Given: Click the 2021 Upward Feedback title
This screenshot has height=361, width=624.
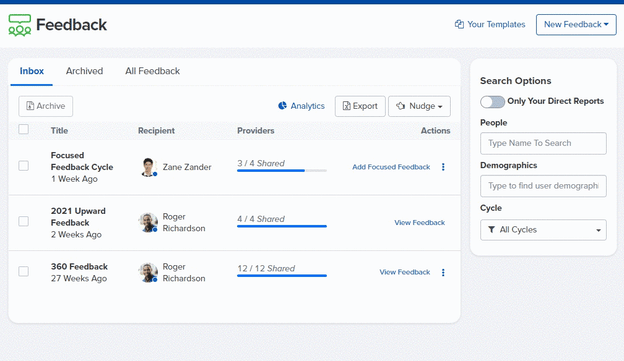Looking at the screenshot, I should 78,217.
